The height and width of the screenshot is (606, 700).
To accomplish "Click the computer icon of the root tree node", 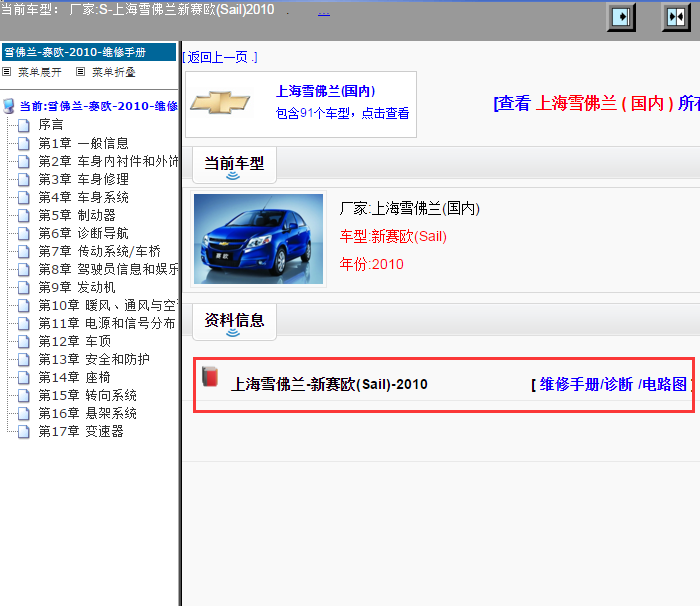I will coord(8,106).
